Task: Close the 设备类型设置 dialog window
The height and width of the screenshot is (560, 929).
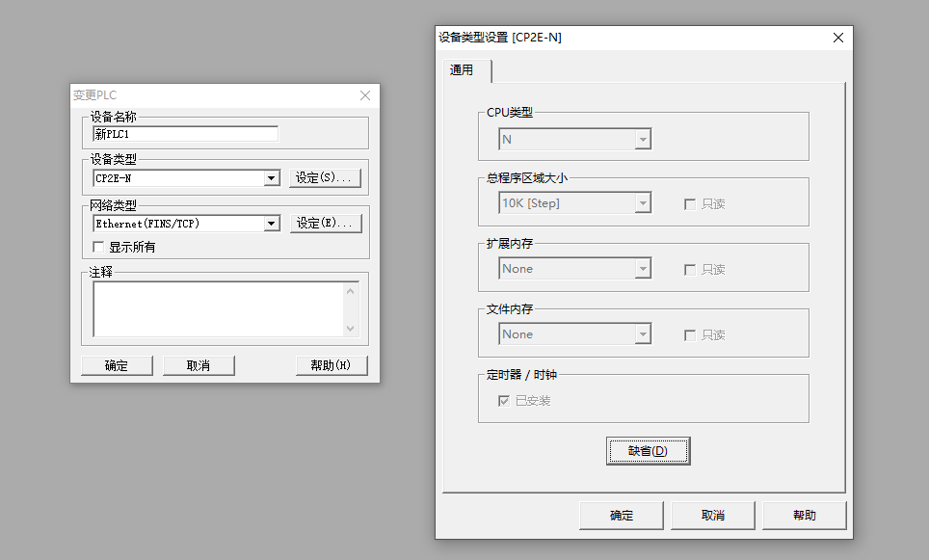Action: pyautogui.click(x=837, y=38)
